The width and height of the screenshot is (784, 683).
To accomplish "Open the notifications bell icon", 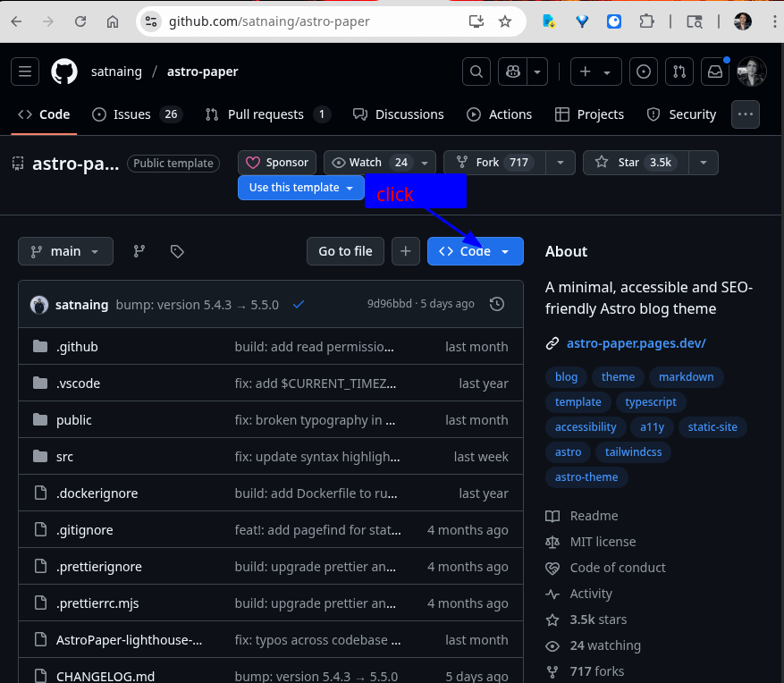I will coord(715,72).
